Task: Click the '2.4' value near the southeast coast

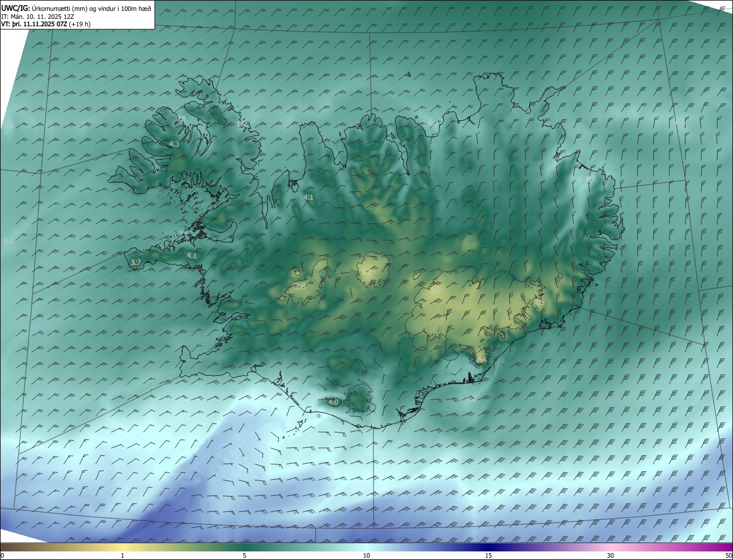Action: click(480, 360)
